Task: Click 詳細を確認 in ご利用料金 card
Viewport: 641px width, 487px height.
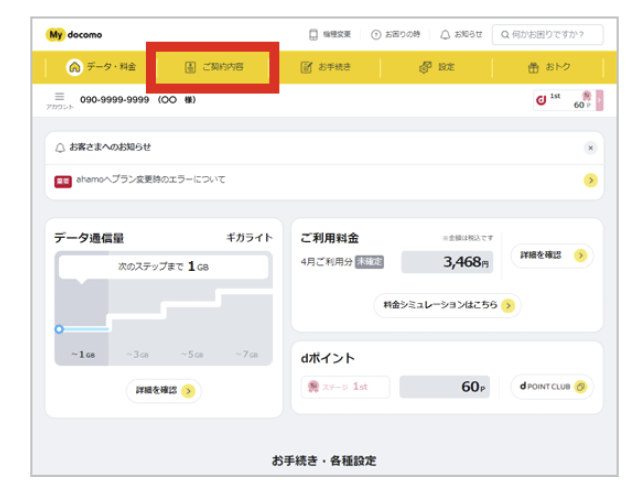Action: pos(552,256)
